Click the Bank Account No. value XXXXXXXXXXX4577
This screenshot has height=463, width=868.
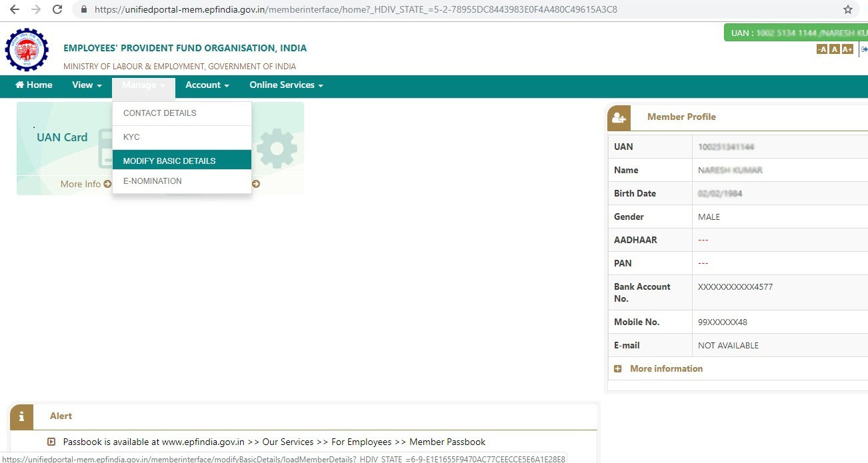pyautogui.click(x=735, y=287)
